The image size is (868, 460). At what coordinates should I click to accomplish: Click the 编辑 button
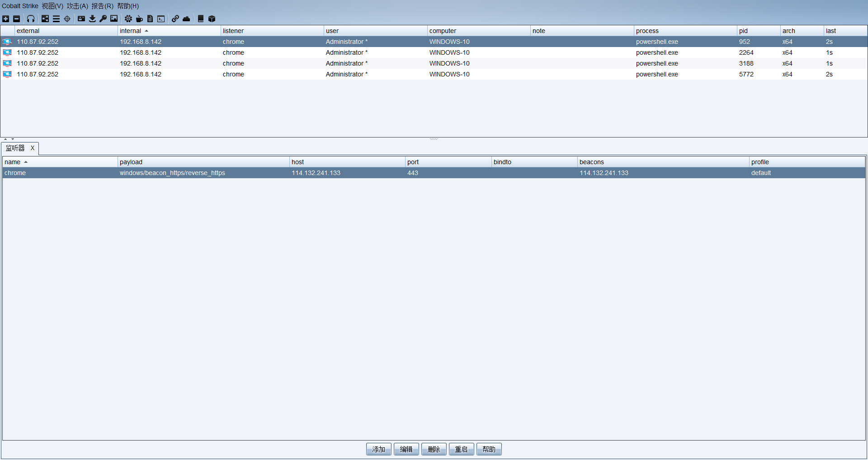pyautogui.click(x=406, y=449)
